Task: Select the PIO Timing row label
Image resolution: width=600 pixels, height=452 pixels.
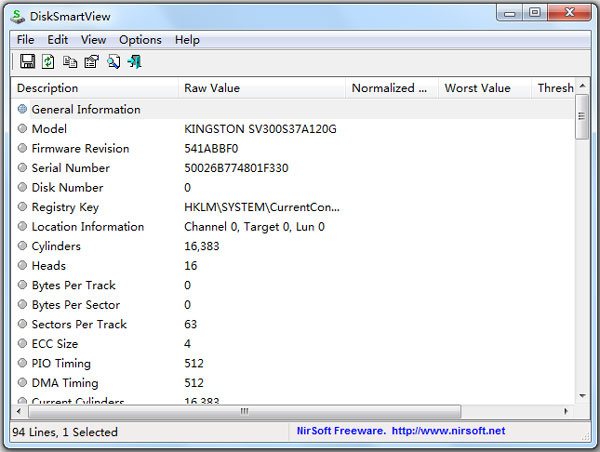Action: pos(61,363)
